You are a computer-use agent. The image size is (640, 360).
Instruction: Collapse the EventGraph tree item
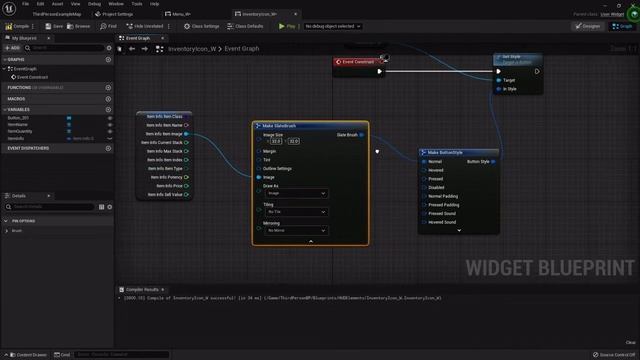coord(5,69)
